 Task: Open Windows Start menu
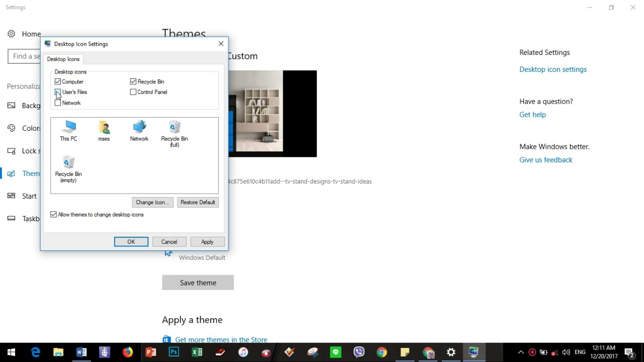pos(11,352)
